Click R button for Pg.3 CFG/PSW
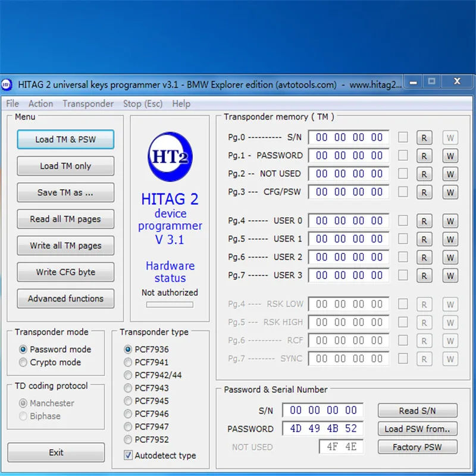 pos(424,192)
